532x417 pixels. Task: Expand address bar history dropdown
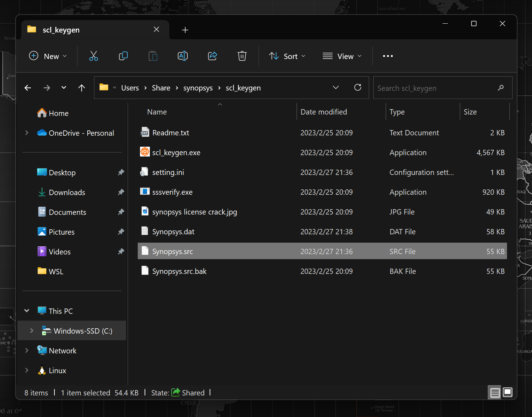pos(336,87)
